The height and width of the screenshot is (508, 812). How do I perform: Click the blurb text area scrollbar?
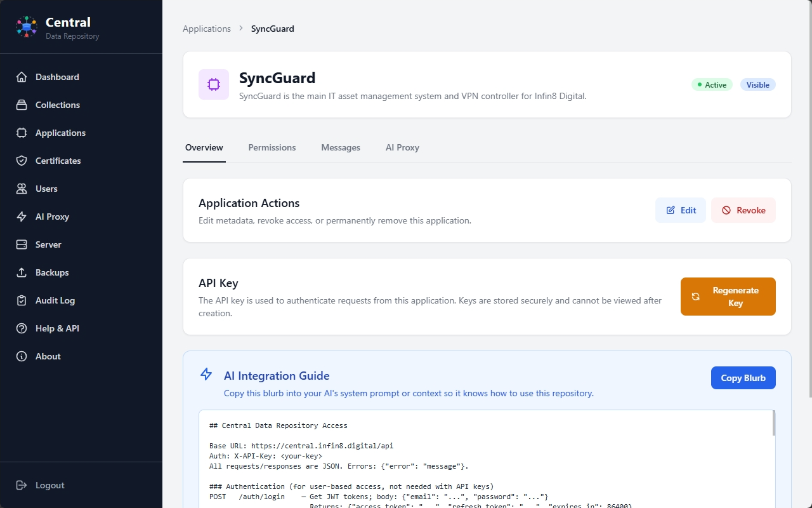click(773, 424)
